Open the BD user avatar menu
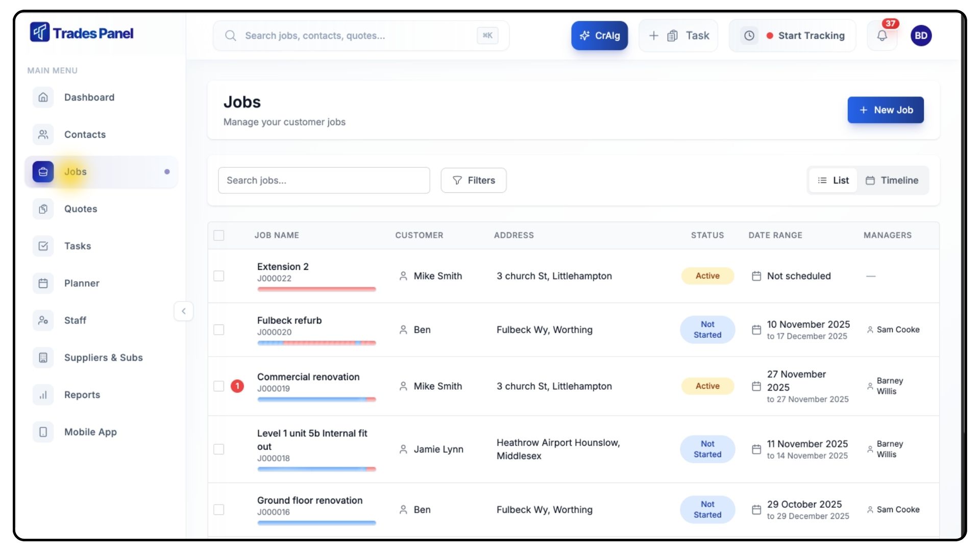Viewport: 980px width, 551px height. 921,36
